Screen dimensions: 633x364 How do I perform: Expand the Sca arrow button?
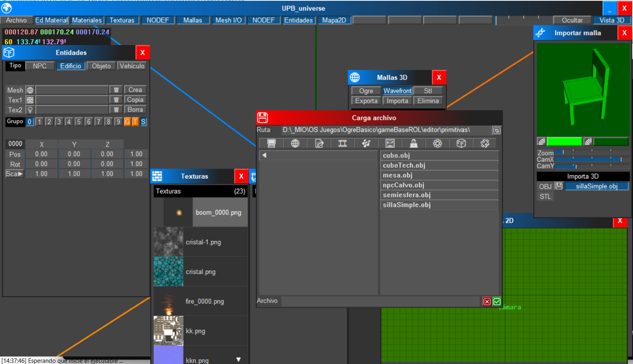15,174
